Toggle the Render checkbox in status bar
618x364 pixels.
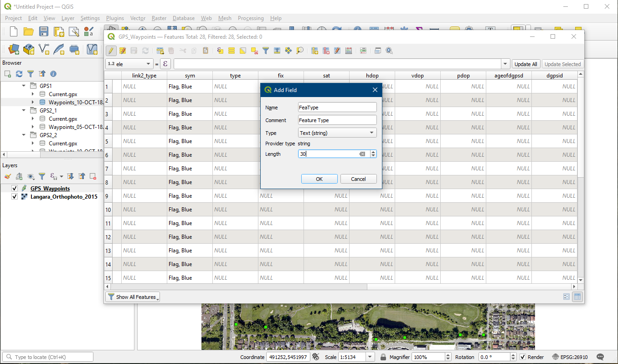pos(523,357)
